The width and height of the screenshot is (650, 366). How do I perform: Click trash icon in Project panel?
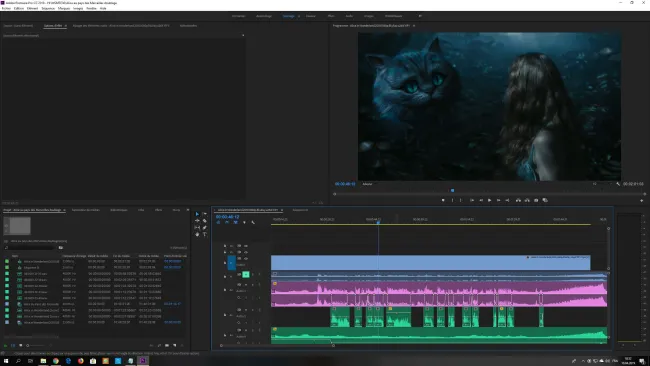point(182,345)
